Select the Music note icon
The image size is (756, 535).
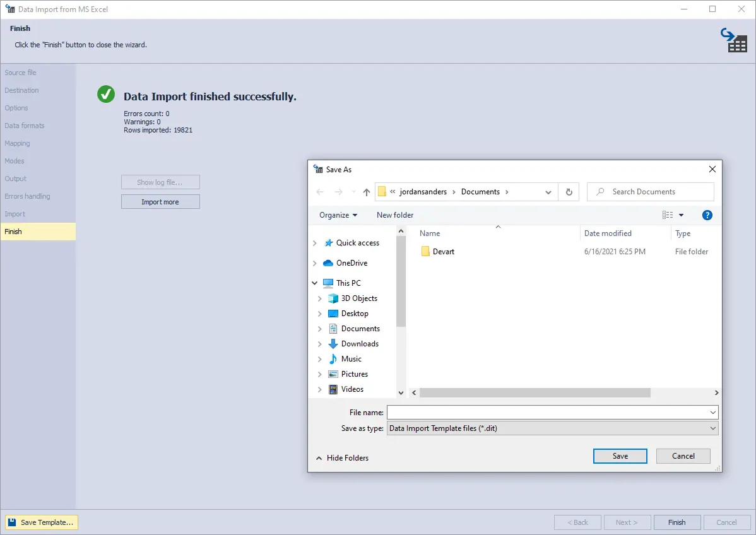(x=333, y=359)
